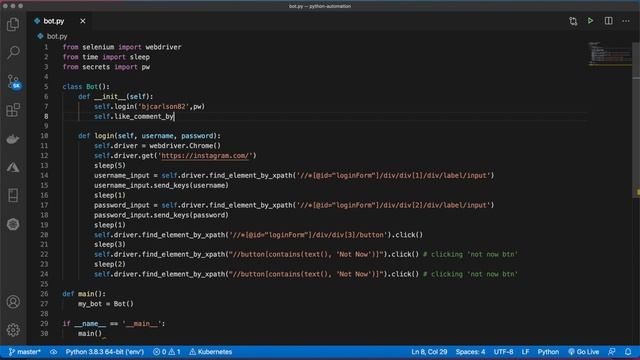Click the feedback icon in status bar

[x=612, y=352]
